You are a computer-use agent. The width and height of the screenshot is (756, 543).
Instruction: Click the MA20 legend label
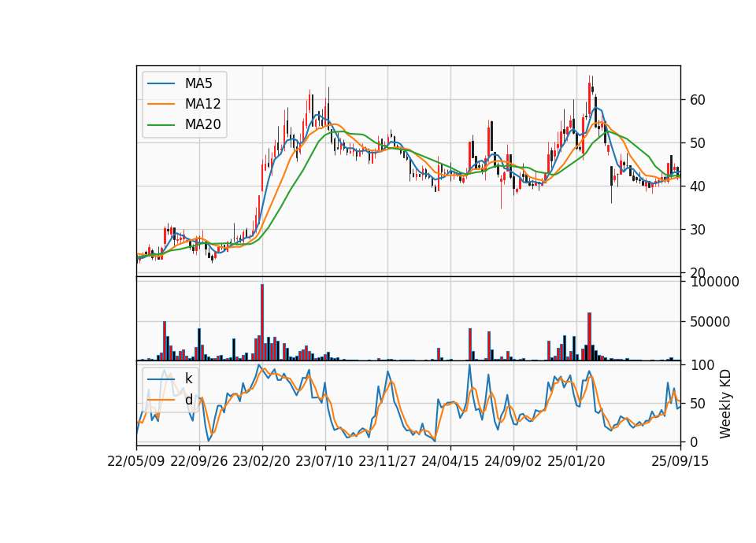(202, 124)
